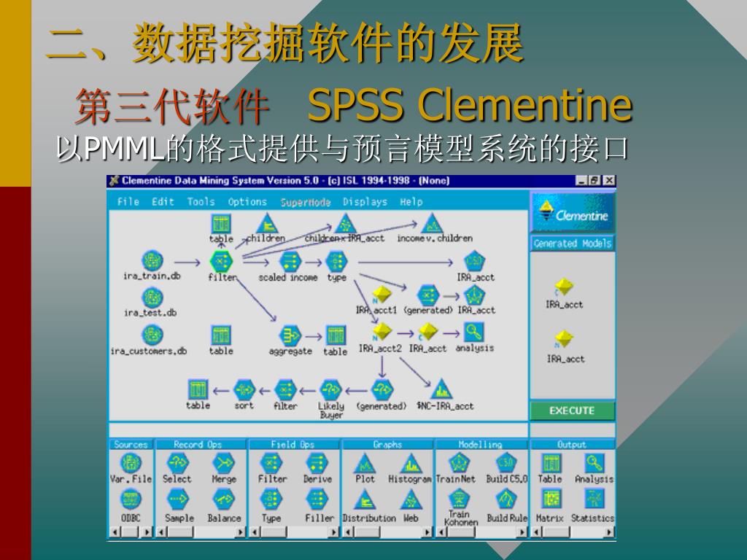Open the SuperNode menu

pyautogui.click(x=306, y=202)
